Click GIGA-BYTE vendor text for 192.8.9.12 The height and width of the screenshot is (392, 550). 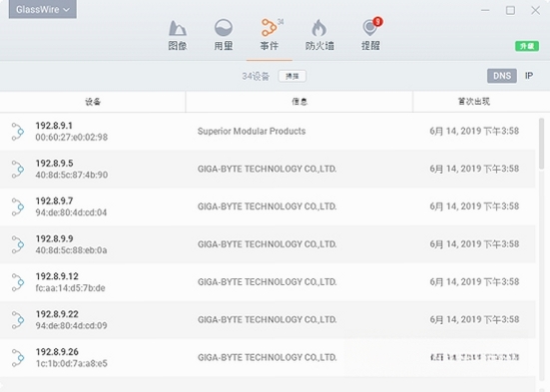pyautogui.click(x=267, y=282)
